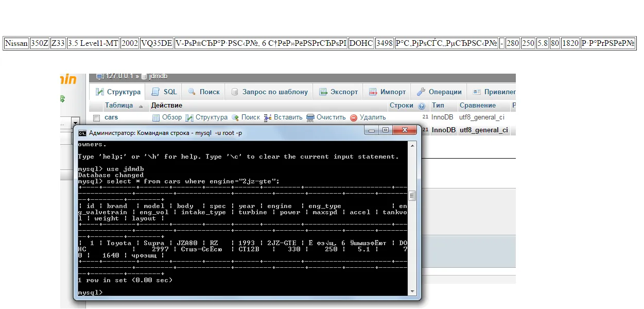
Task: Click the 350Z cell in the top table
Action: [x=40, y=43]
